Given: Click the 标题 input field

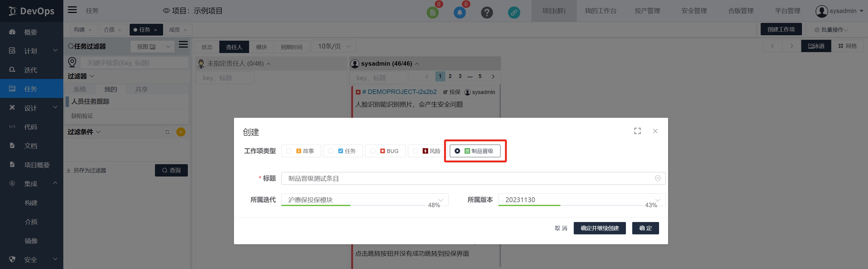Looking at the screenshot, I should point(468,178).
